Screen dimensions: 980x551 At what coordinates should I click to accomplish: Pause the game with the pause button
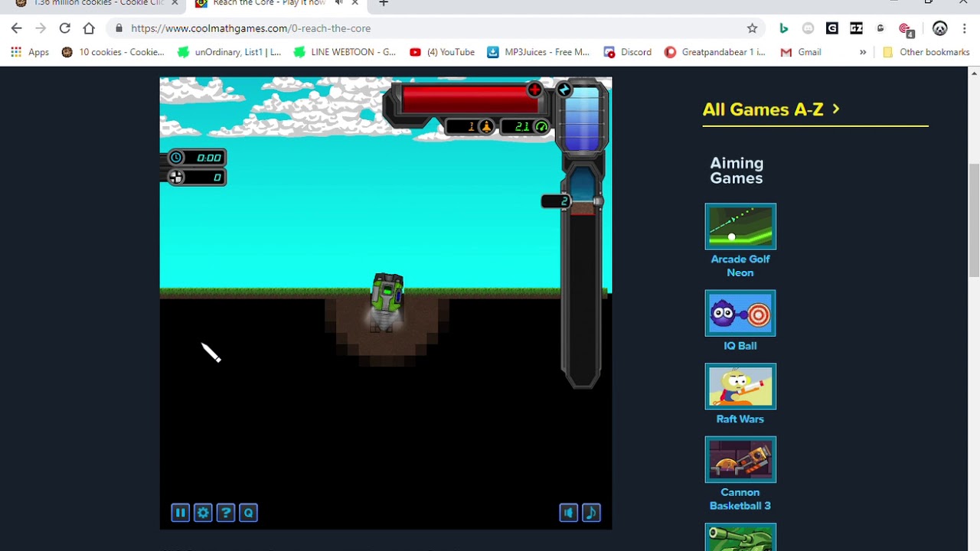180,513
